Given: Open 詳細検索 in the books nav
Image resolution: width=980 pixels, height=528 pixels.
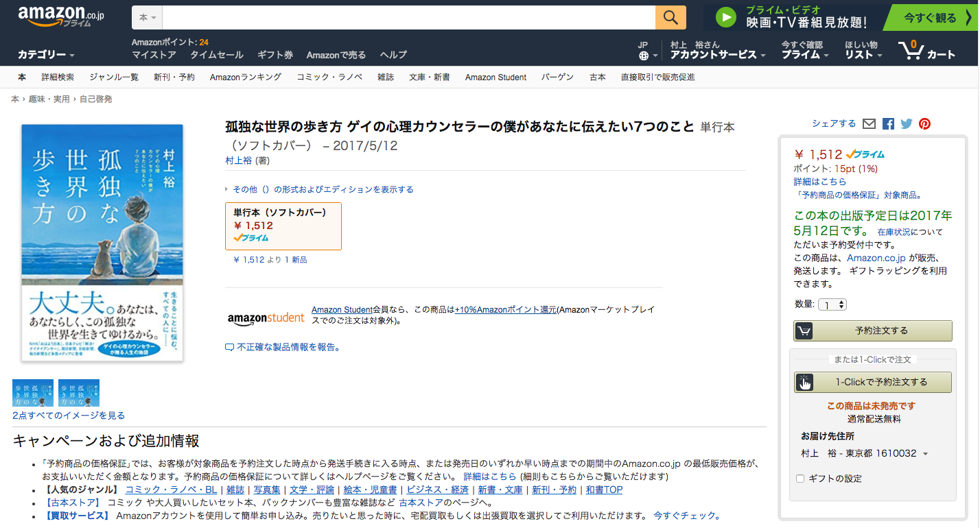Looking at the screenshot, I should pyautogui.click(x=58, y=77).
